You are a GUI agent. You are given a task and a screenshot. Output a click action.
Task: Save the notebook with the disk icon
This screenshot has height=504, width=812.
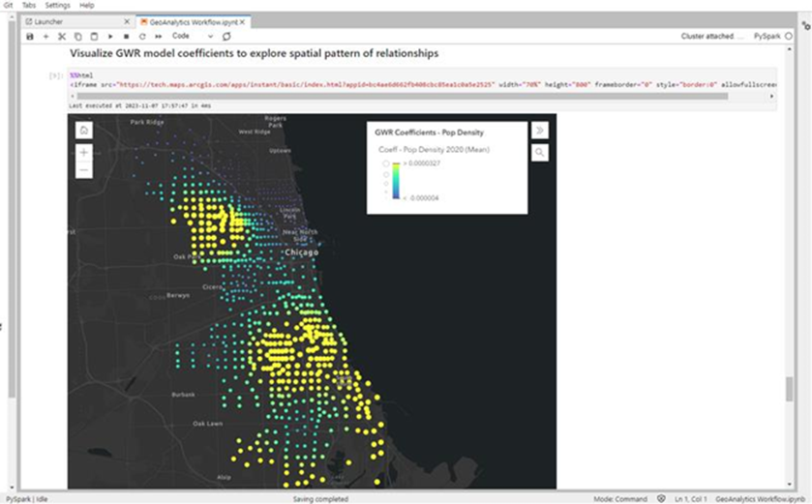pos(30,37)
